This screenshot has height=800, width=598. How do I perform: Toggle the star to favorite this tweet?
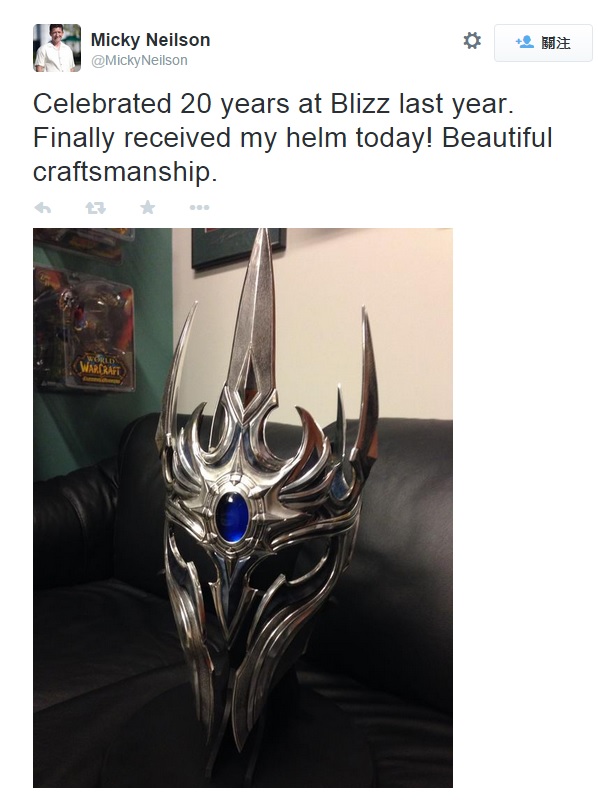click(147, 207)
